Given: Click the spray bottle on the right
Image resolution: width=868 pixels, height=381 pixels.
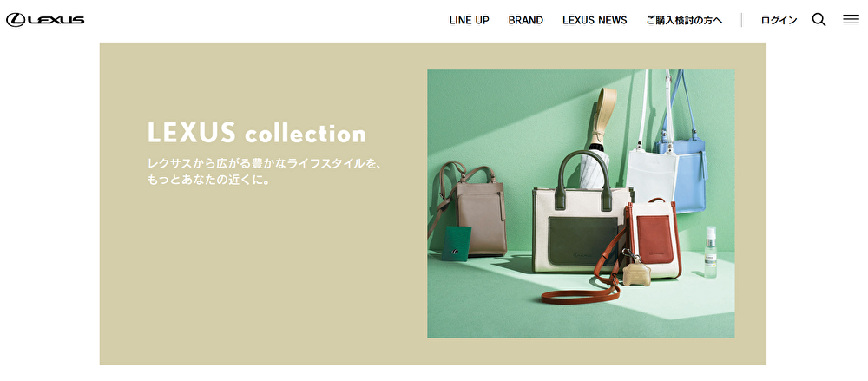Looking at the screenshot, I should 711,252.
